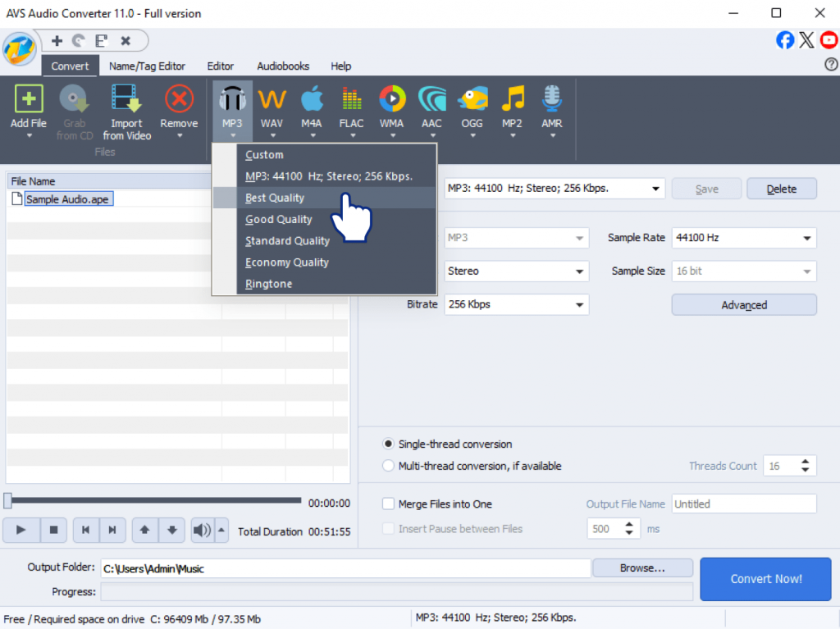
Task: Click the Output Folder path field
Action: pos(345,568)
